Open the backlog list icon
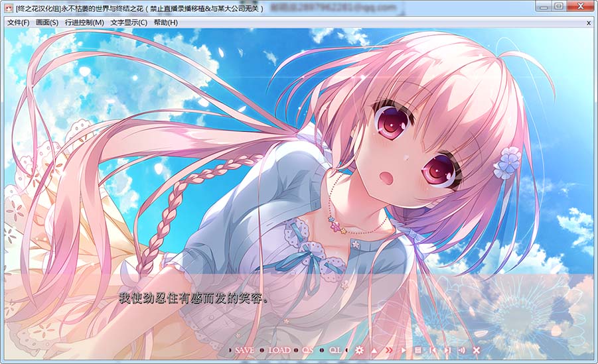The image size is (598, 364). point(417,350)
